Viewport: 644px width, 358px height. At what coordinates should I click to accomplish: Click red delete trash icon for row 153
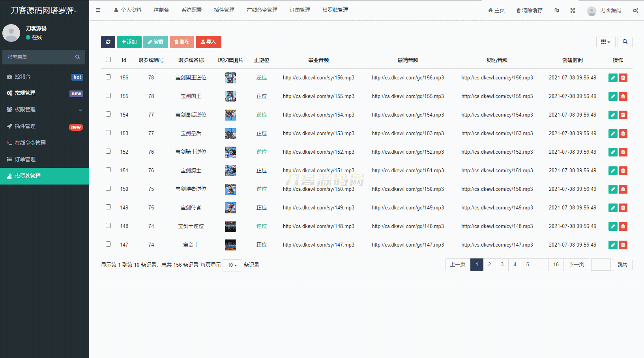point(623,134)
